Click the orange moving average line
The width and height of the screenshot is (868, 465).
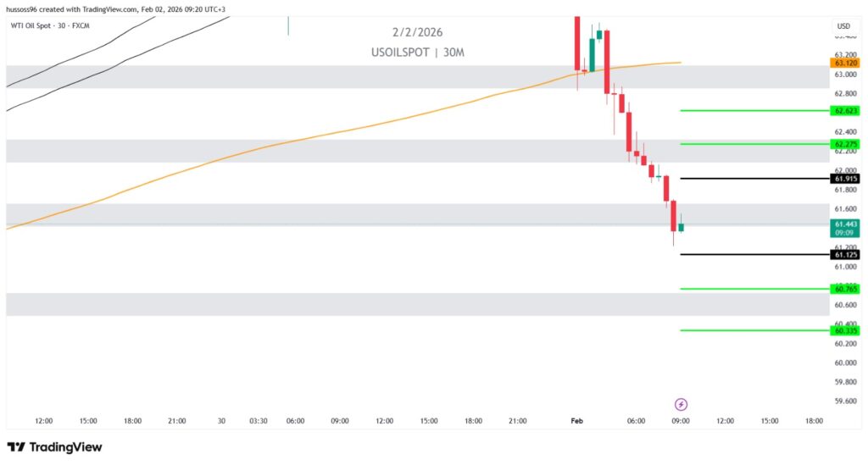[x=339, y=133]
